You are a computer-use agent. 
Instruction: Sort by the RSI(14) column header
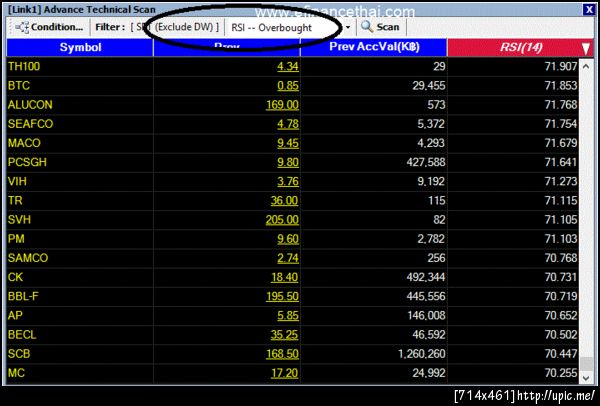pyautogui.click(x=520, y=47)
